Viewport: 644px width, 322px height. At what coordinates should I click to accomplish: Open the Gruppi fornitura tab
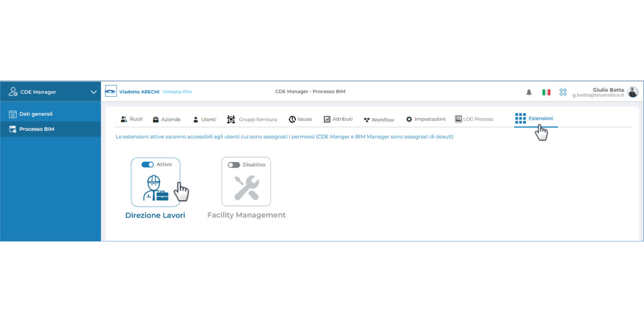point(252,119)
